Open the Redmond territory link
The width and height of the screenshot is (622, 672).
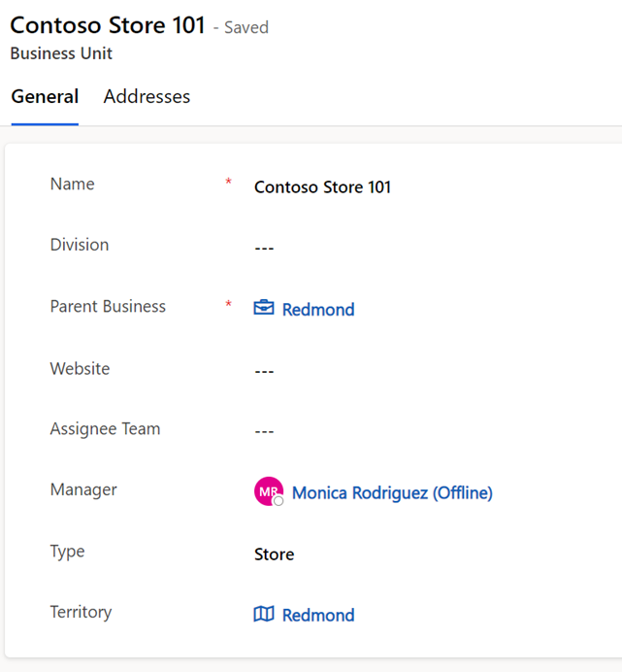click(318, 615)
